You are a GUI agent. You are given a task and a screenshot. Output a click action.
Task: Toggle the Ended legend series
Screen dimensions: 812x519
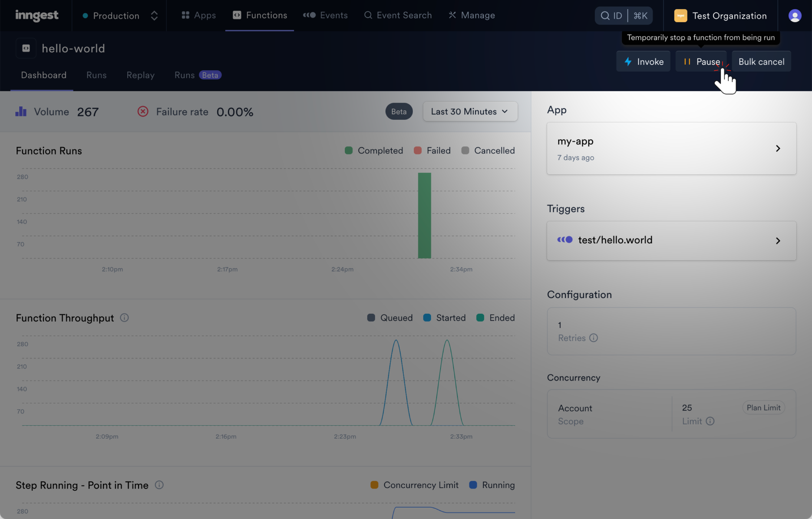[495, 318]
